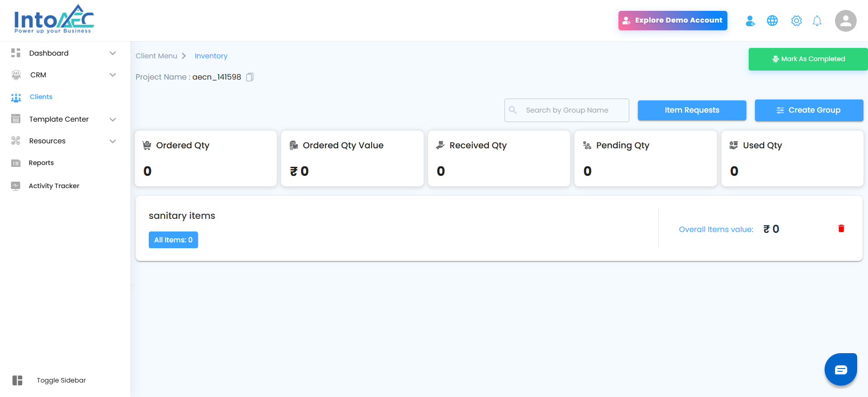Viewport: 868px width, 397px height.
Task: Click the add user icon
Action: click(x=750, y=21)
